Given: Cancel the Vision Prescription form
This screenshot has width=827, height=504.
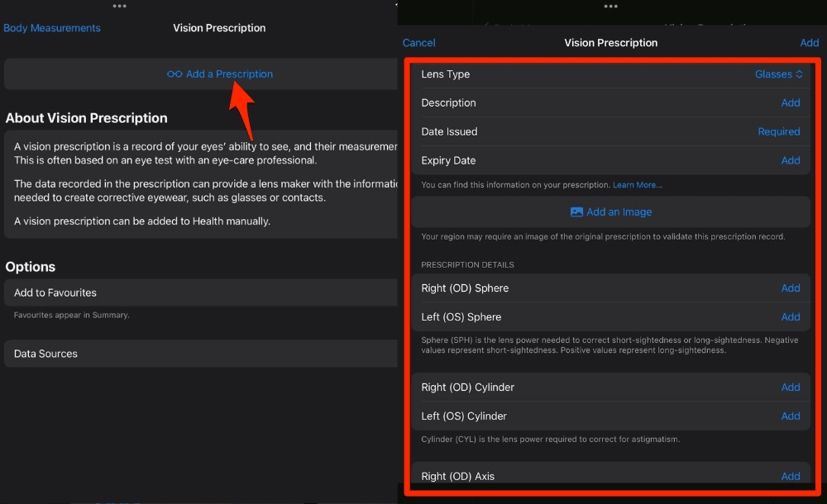Looking at the screenshot, I should coord(418,43).
